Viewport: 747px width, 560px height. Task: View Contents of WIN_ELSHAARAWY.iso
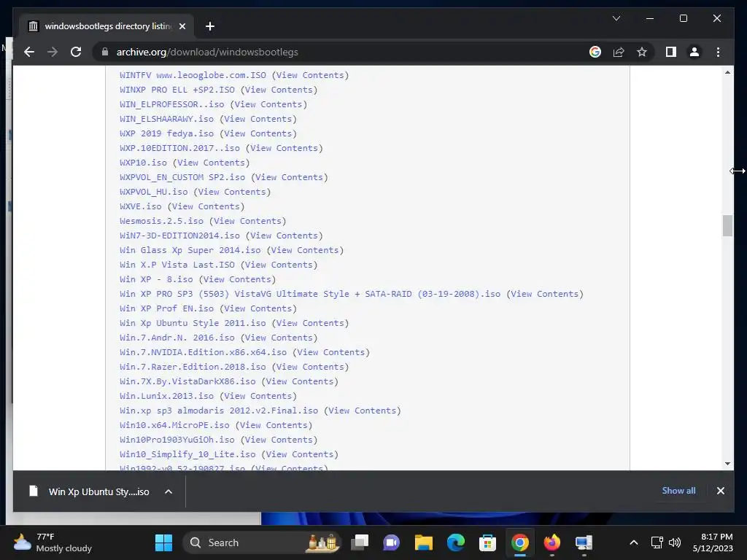point(258,119)
